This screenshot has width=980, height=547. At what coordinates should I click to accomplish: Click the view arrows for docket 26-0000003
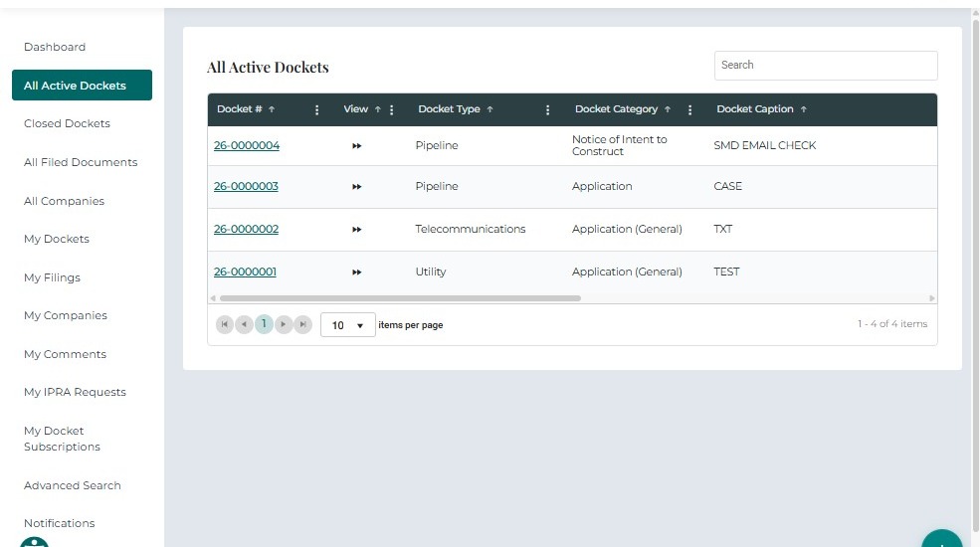click(356, 187)
